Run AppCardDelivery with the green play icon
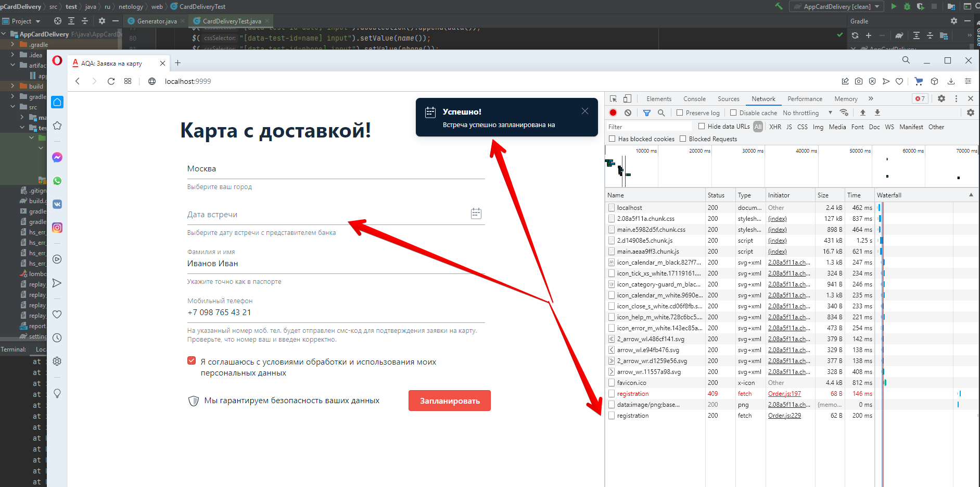This screenshot has height=487, width=980. [894, 6]
